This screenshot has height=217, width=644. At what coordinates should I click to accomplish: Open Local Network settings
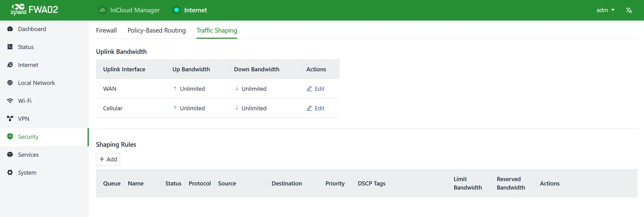(x=44, y=83)
